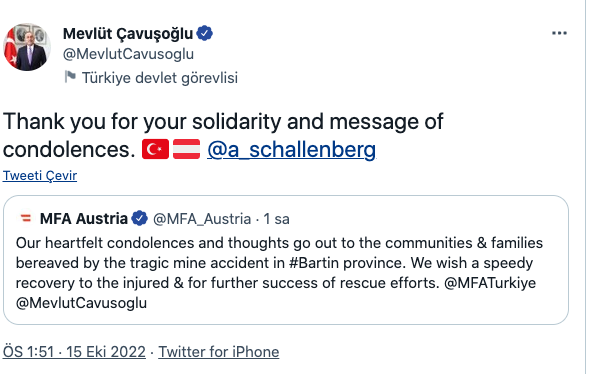Click the @MFA_Austria handle
This screenshot has width=589, height=374.
202,219
